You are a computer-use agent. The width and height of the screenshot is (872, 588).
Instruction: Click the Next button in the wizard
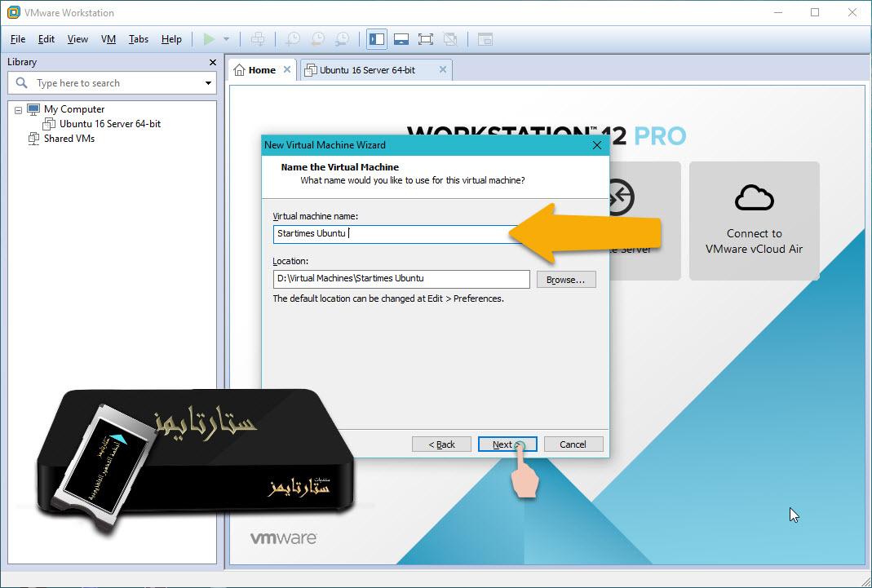[507, 444]
